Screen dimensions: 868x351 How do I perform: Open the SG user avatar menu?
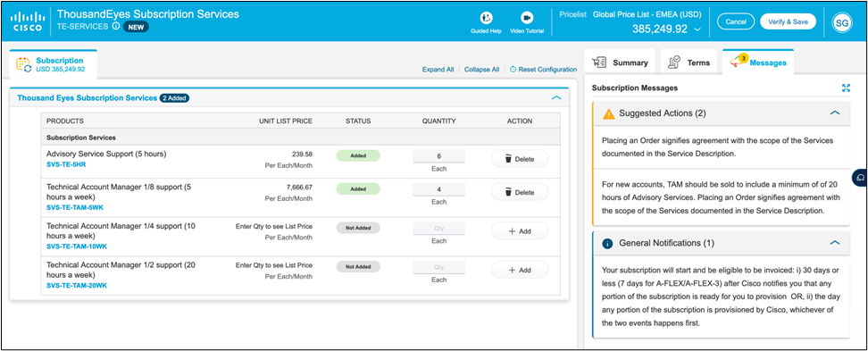(841, 21)
